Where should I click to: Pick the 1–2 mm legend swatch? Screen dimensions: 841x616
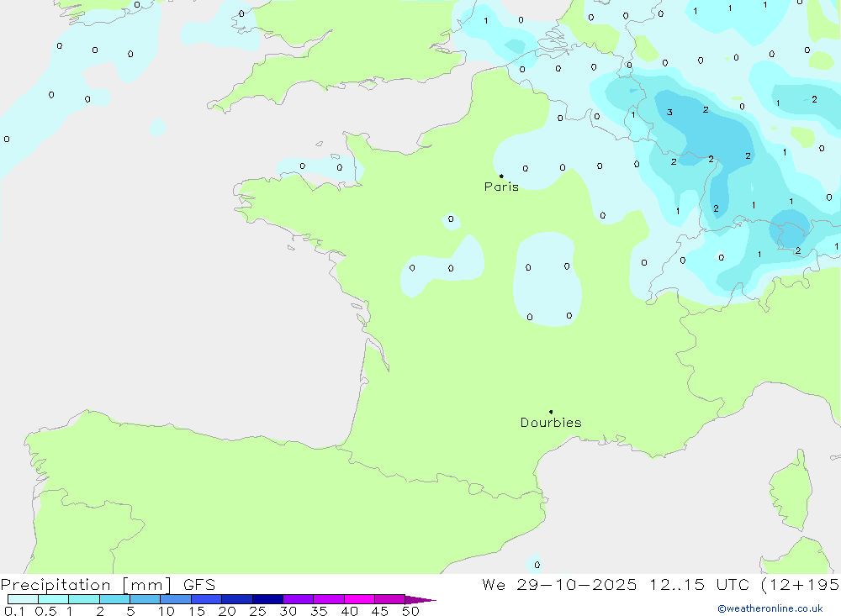(x=84, y=599)
